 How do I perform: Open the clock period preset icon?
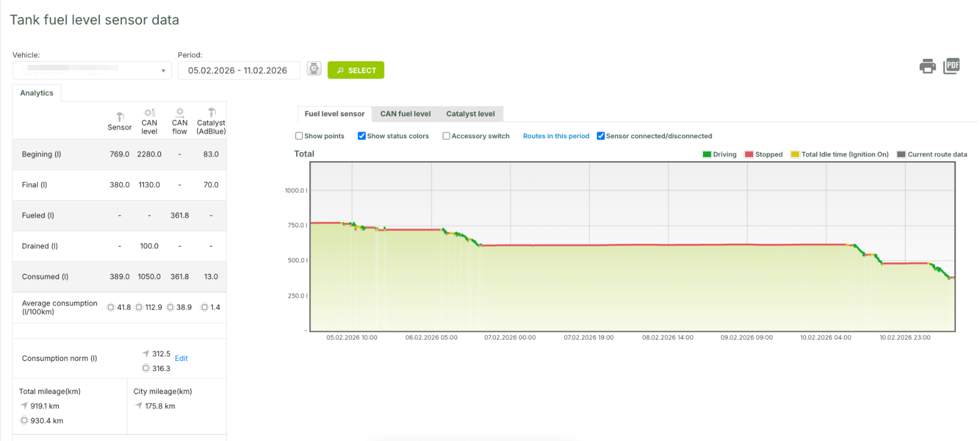pos(314,69)
